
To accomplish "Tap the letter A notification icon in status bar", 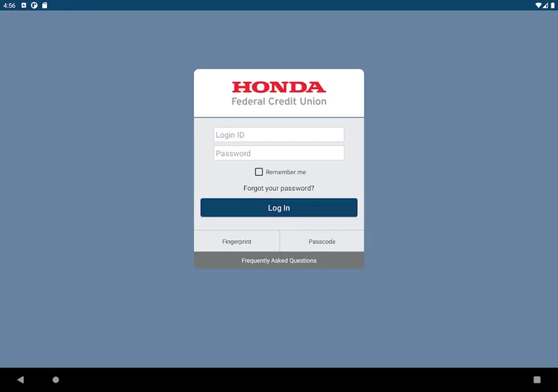I will [23, 5].
